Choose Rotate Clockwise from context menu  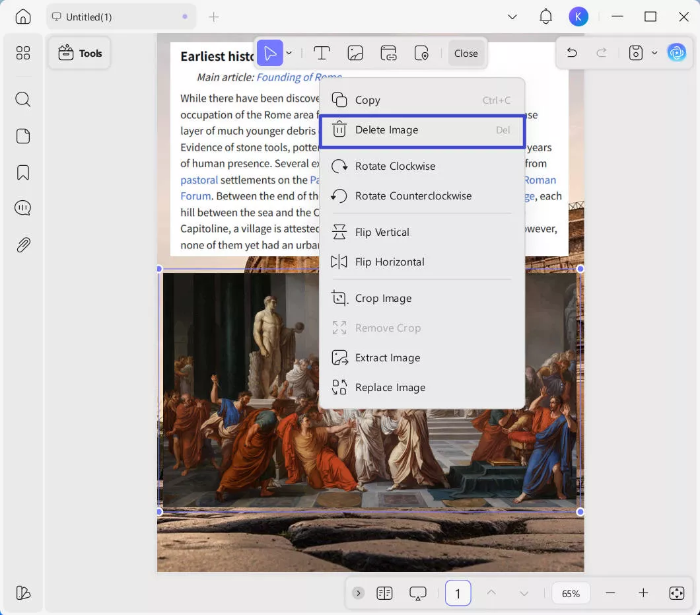click(422, 166)
